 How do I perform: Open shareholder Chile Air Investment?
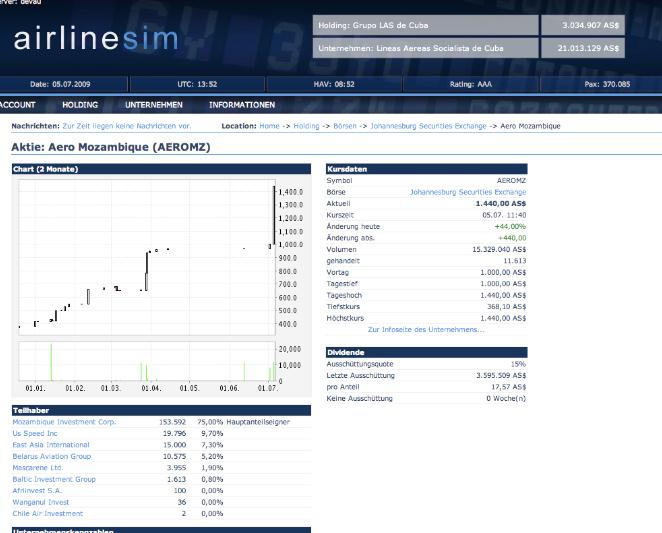pyautogui.click(x=48, y=514)
